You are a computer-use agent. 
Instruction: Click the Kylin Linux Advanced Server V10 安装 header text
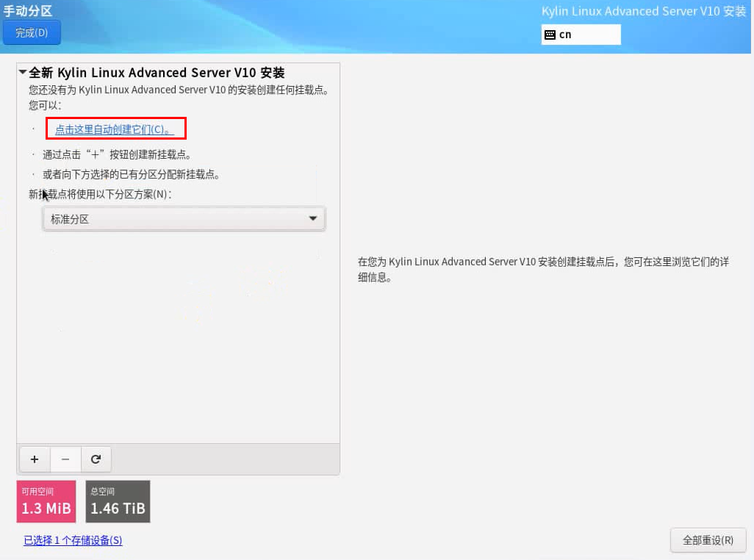[x=644, y=11]
